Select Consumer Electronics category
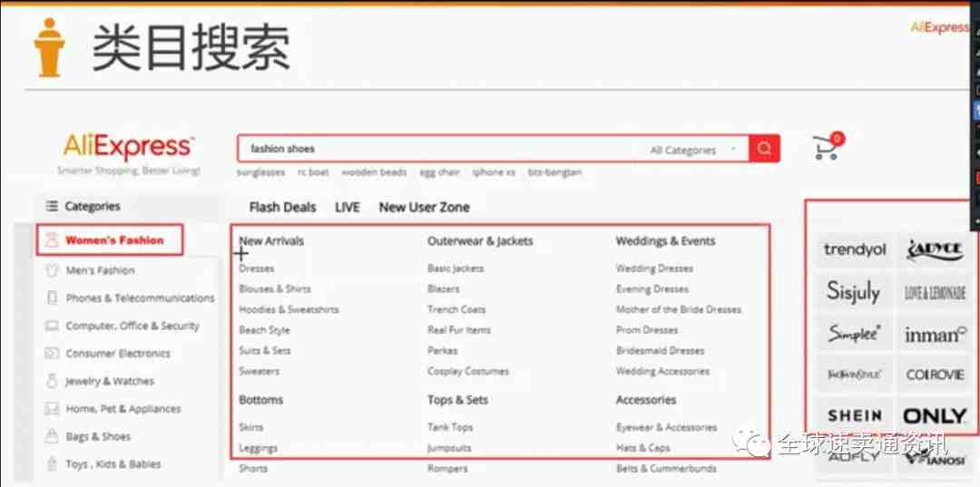 pos(118,354)
